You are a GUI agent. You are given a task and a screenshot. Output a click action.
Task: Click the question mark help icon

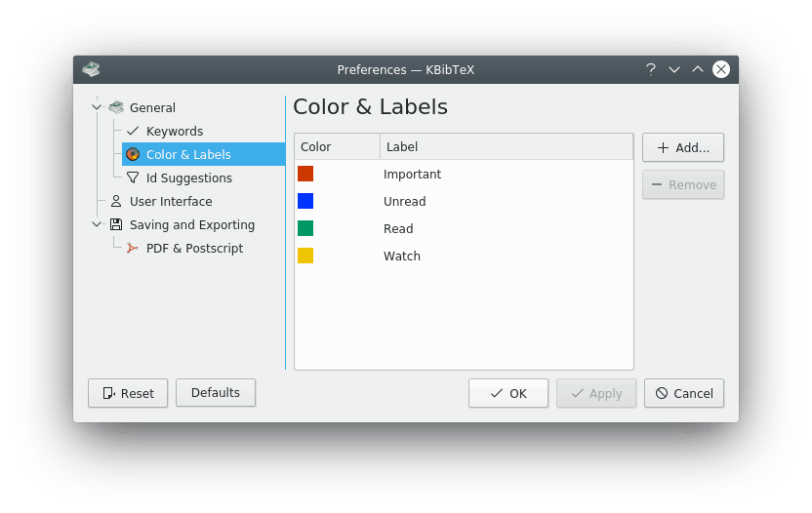pos(651,69)
